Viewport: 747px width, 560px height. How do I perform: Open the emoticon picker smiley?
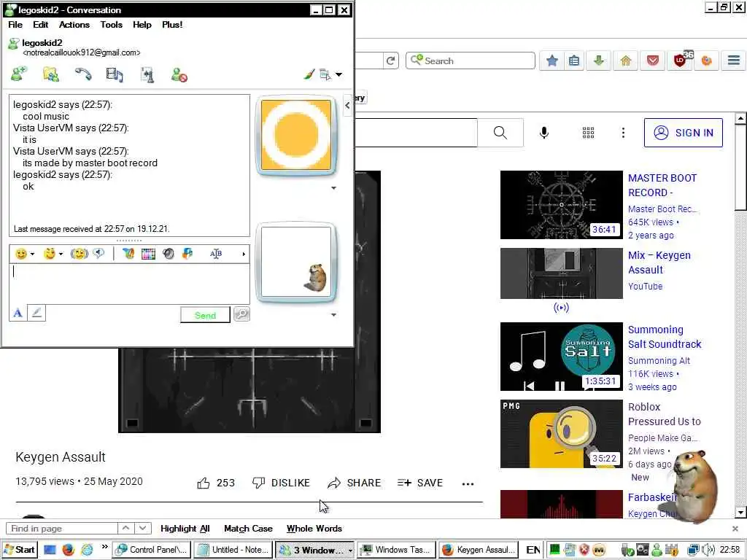pyautogui.click(x=21, y=254)
